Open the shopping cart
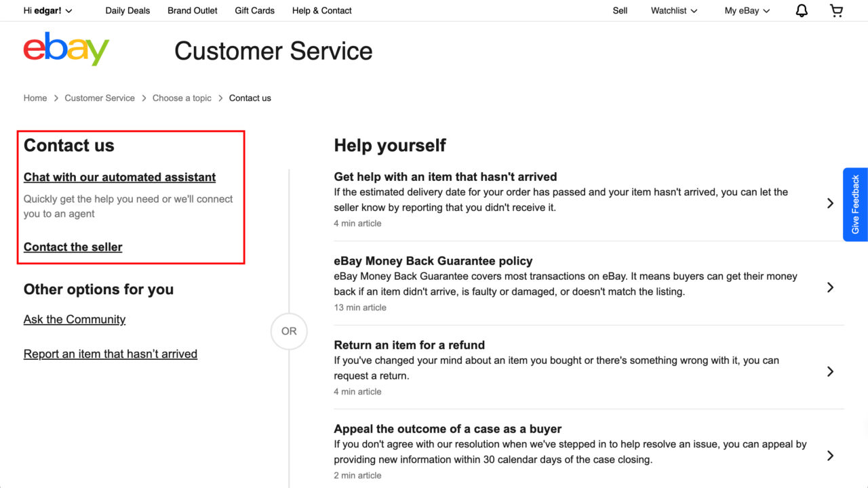Image resolution: width=868 pixels, height=488 pixels. (x=836, y=10)
